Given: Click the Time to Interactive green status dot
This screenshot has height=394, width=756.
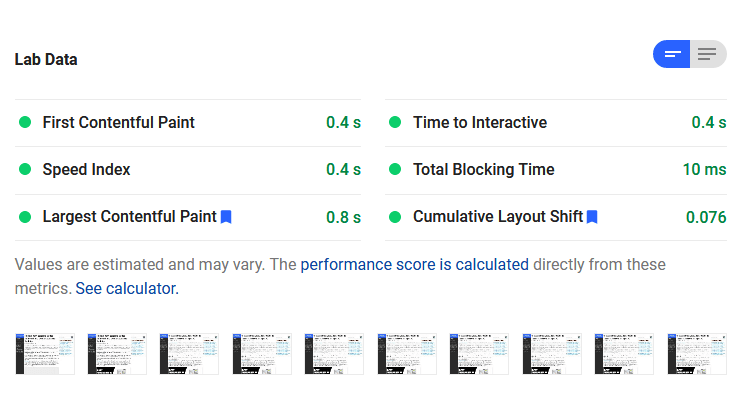Looking at the screenshot, I should (x=395, y=122).
